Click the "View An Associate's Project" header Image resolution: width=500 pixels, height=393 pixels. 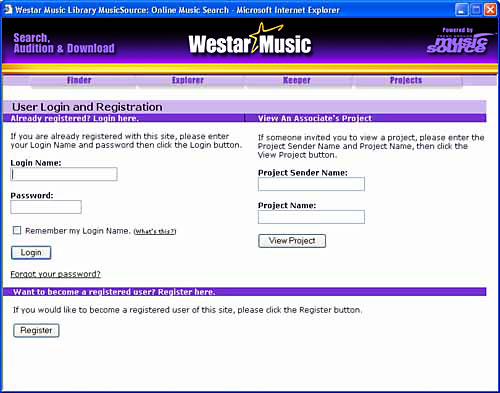click(315, 118)
